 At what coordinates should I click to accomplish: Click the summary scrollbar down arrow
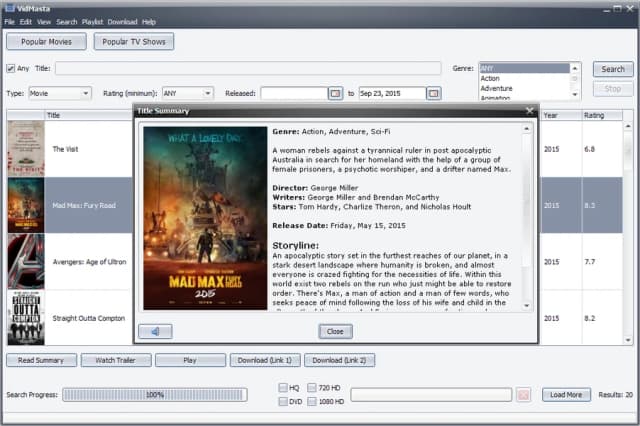(527, 306)
